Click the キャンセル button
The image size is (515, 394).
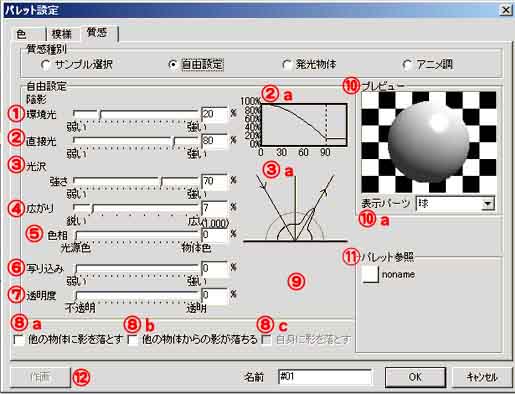click(x=482, y=377)
